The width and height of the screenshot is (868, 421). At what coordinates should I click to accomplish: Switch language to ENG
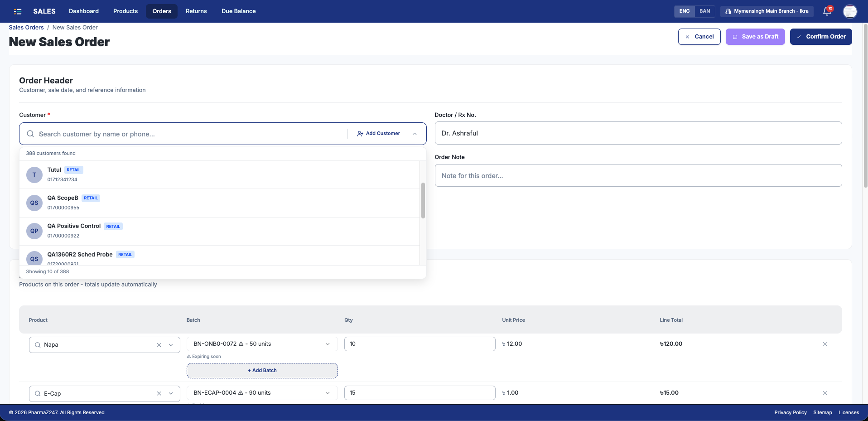pos(685,11)
